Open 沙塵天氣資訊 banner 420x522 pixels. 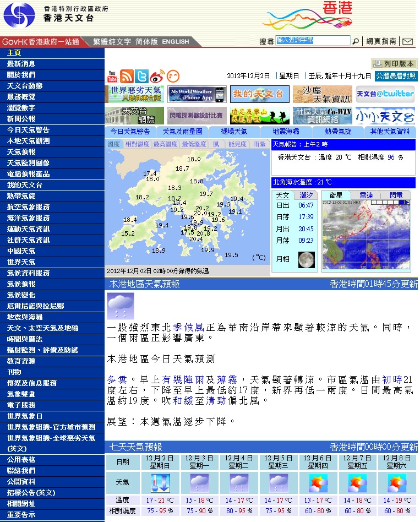pos(322,94)
